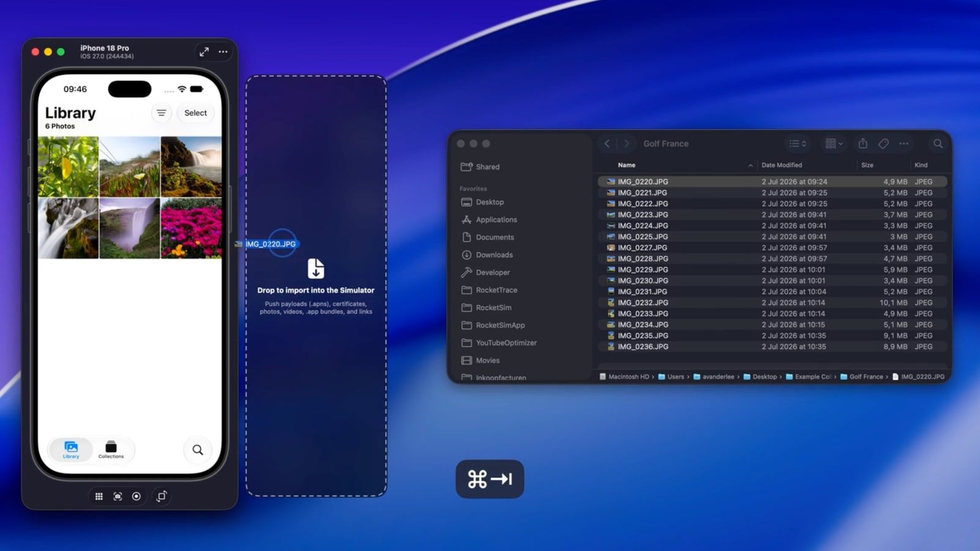
Task: Click the Finder tags icon
Action: pos(883,144)
